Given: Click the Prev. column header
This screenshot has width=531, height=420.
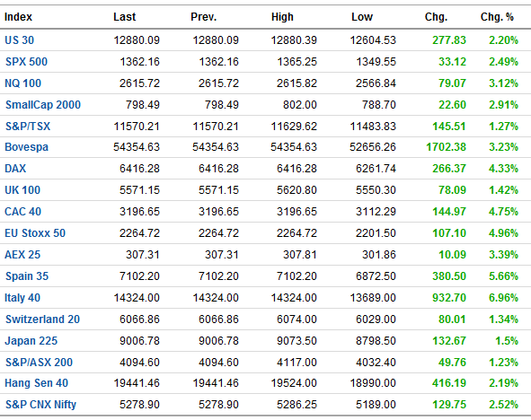Looking at the screenshot, I should point(204,17).
